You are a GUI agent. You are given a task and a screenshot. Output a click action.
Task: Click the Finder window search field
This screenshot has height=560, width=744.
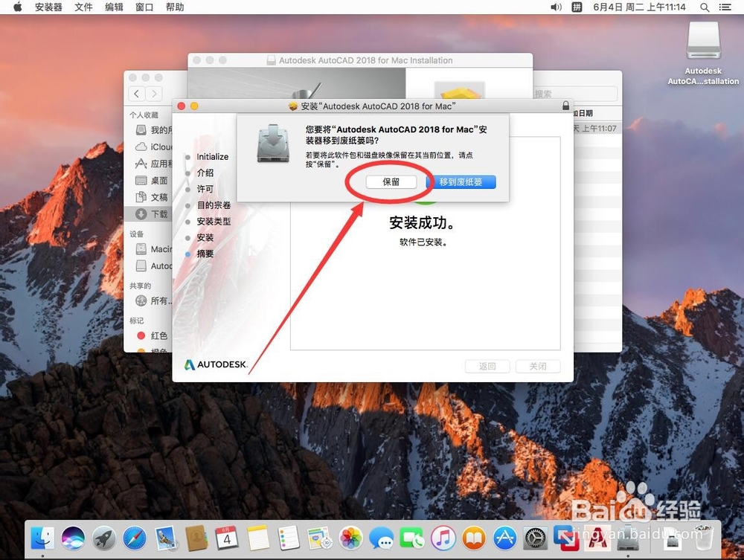click(x=574, y=94)
